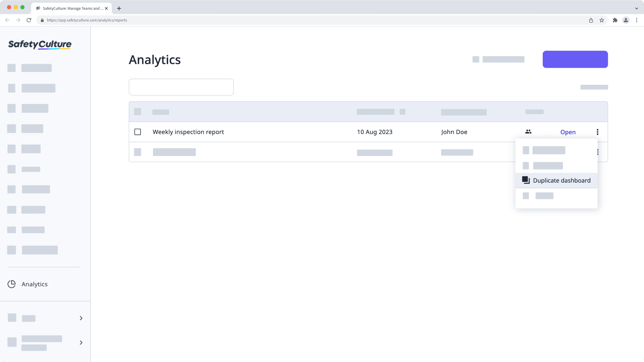Open the browser window chevron dropdown
This screenshot has height=362, width=644.
tap(636, 8)
